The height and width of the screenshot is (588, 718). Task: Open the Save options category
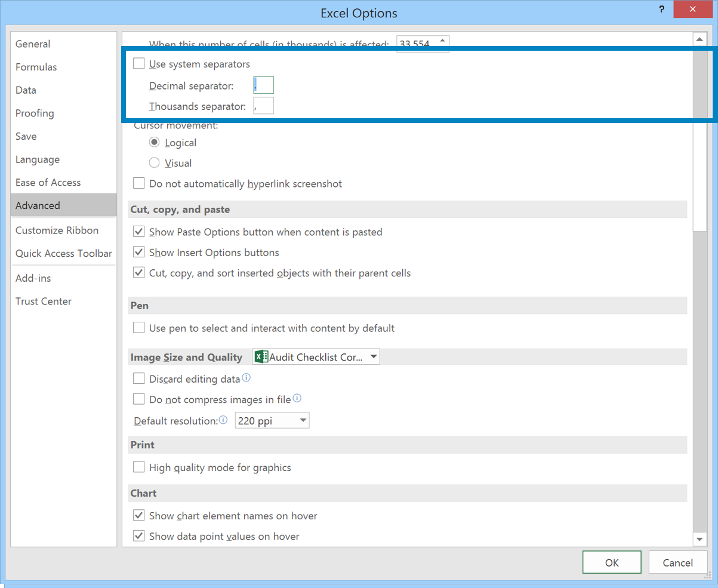63,136
